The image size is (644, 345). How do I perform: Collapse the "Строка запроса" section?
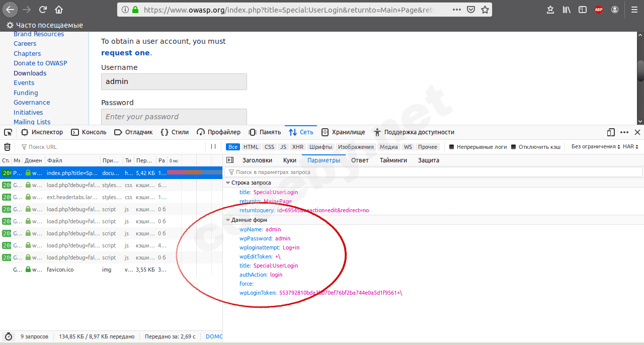point(228,183)
